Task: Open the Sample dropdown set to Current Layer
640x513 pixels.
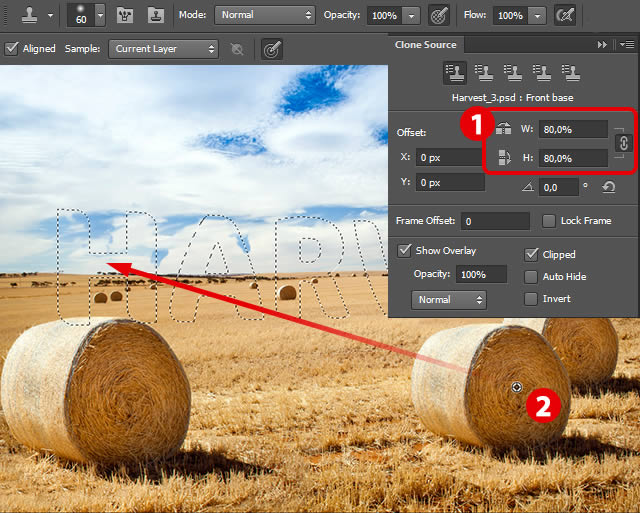Action: coord(163,49)
